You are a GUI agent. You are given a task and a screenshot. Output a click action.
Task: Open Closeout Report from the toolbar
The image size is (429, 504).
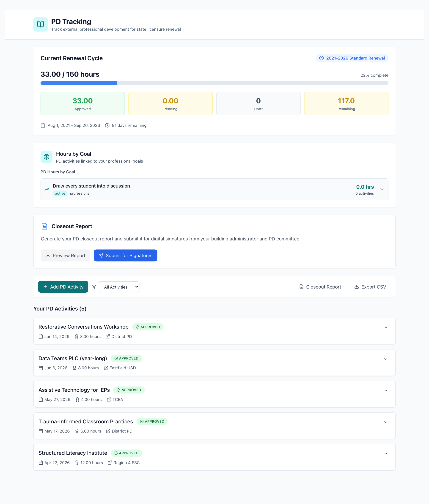(320, 287)
